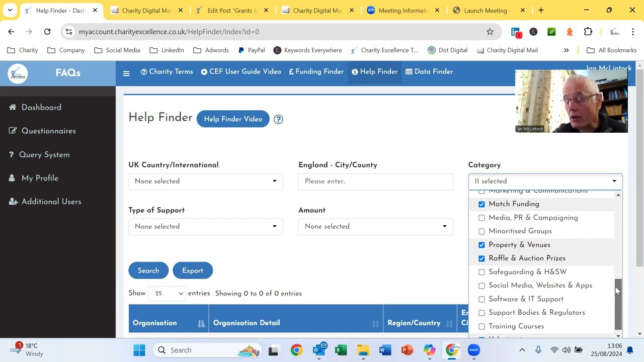
Task: Change the Show entries count dropdown
Action: coord(167,293)
